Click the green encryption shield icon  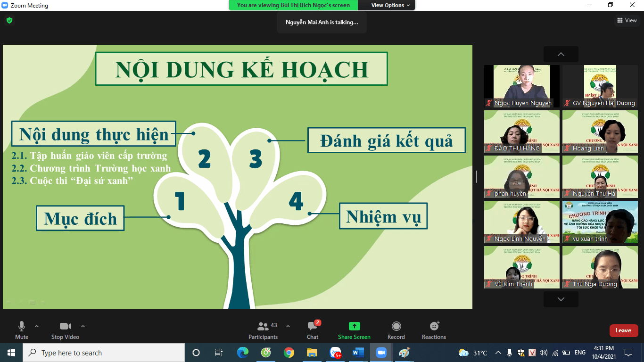pyautogui.click(x=9, y=20)
